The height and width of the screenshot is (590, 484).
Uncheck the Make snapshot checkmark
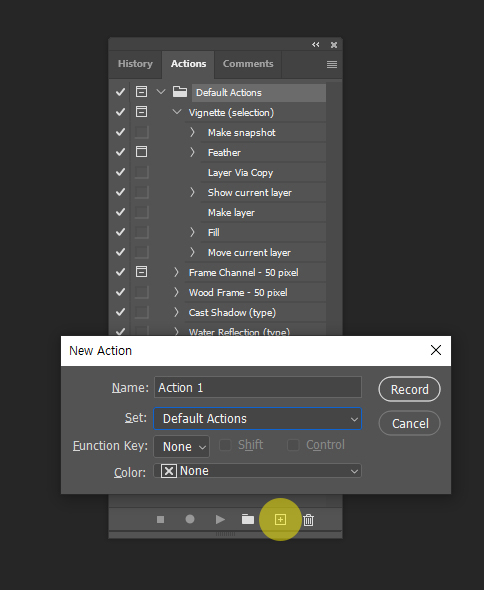coord(120,132)
